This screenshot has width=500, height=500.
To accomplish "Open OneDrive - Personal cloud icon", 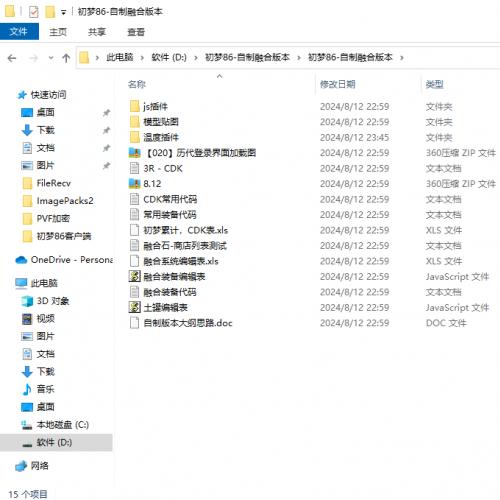I will pos(21,260).
